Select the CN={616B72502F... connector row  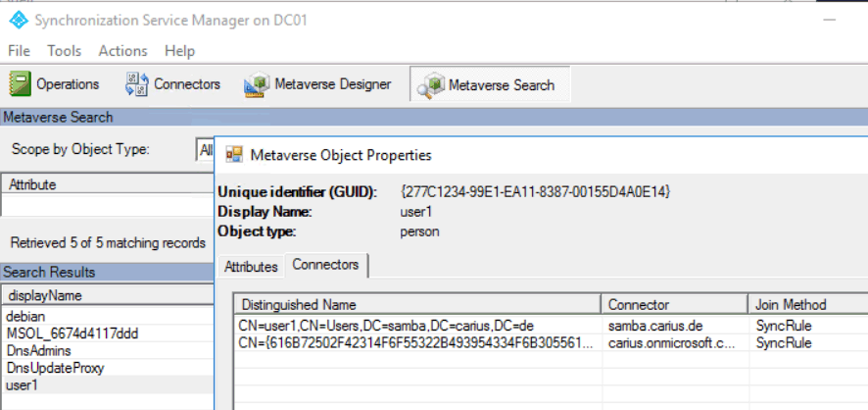[x=551, y=343]
